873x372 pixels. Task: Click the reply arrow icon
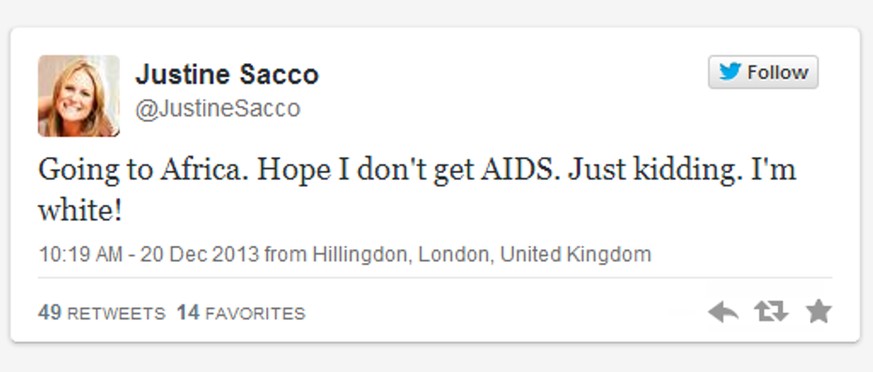point(723,312)
